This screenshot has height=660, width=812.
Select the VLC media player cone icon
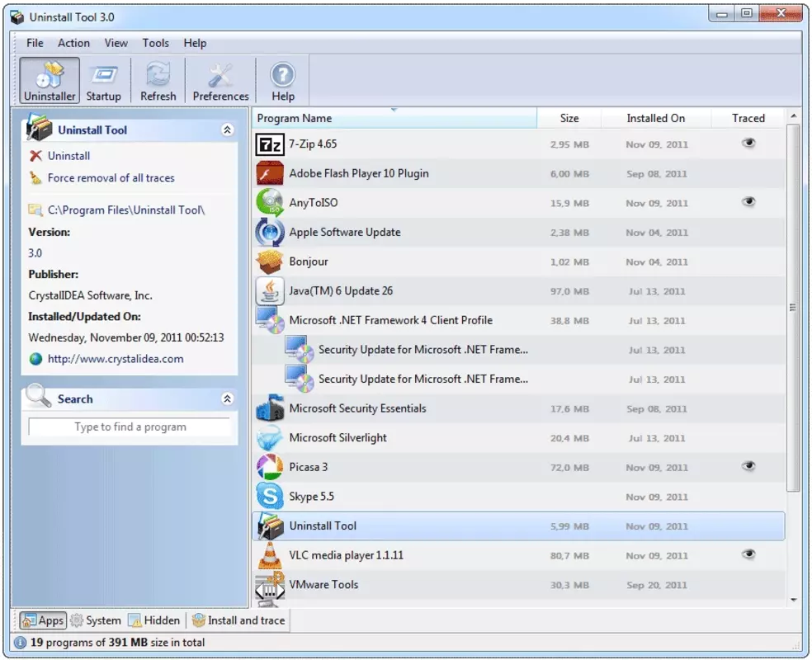(270, 555)
